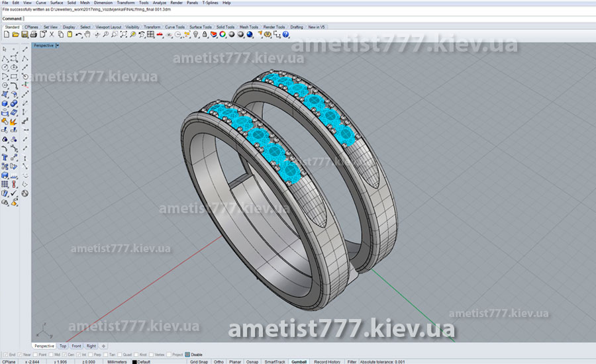Click the Array grid icon in sidebar
Screen dimensions: 596x364
tap(5, 184)
